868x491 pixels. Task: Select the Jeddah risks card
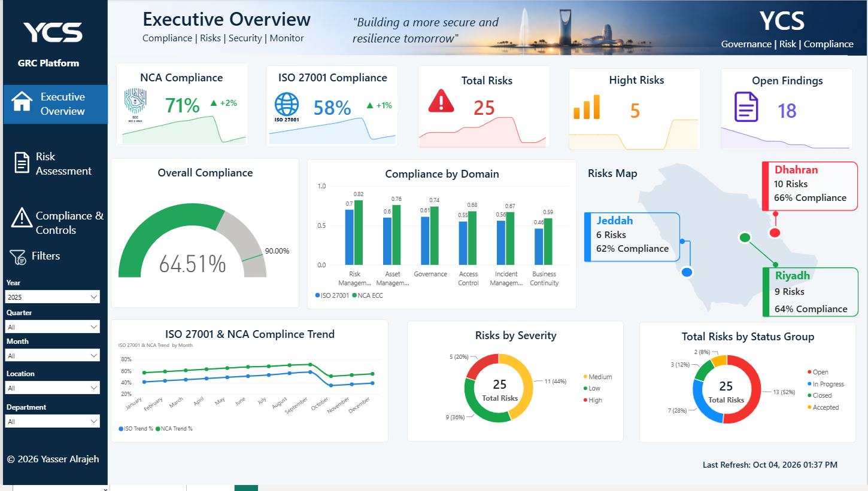[x=632, y=237]
